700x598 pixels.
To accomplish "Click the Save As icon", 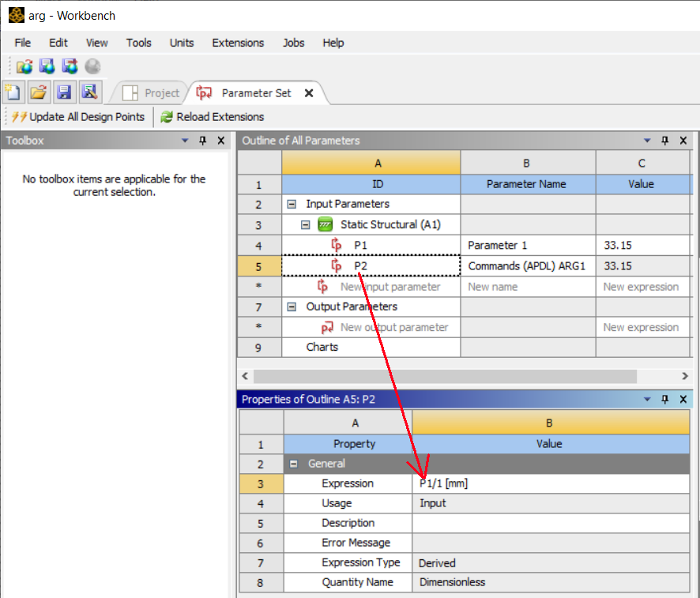I will [x=88, y=92].
